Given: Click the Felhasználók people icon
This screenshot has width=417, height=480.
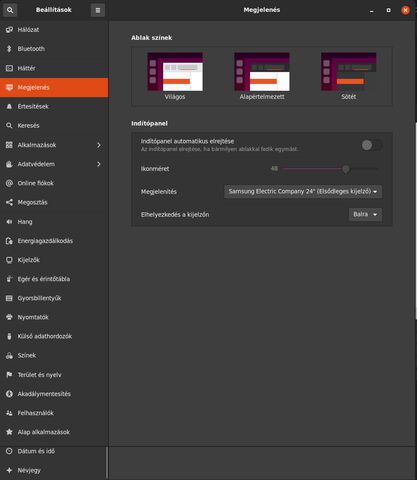Looking at the screenshot, I should point(9,413).
